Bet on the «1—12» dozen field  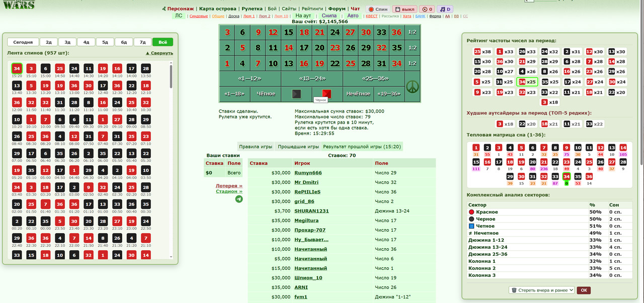click(250, 78)
